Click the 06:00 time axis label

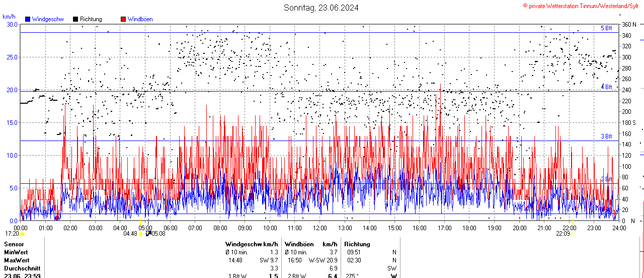pos(170,228)
